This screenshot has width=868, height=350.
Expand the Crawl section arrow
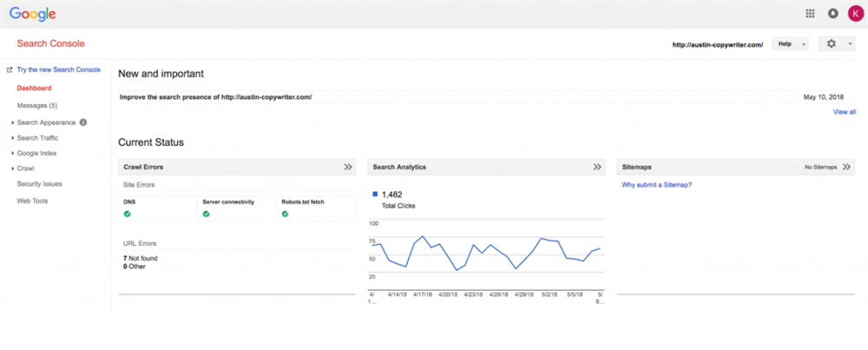point(12,168)
